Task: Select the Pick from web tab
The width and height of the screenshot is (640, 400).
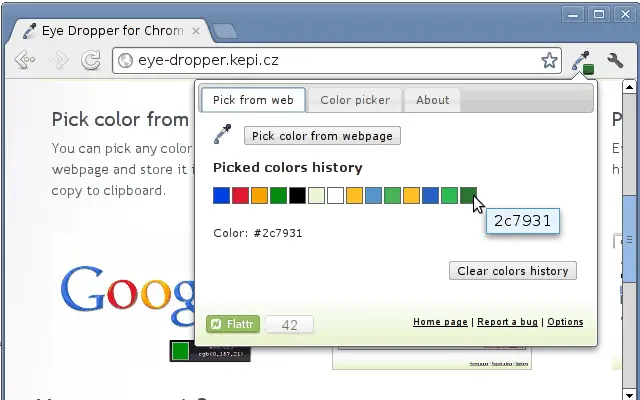Action: pyautogui.click(x=253, y=100)
